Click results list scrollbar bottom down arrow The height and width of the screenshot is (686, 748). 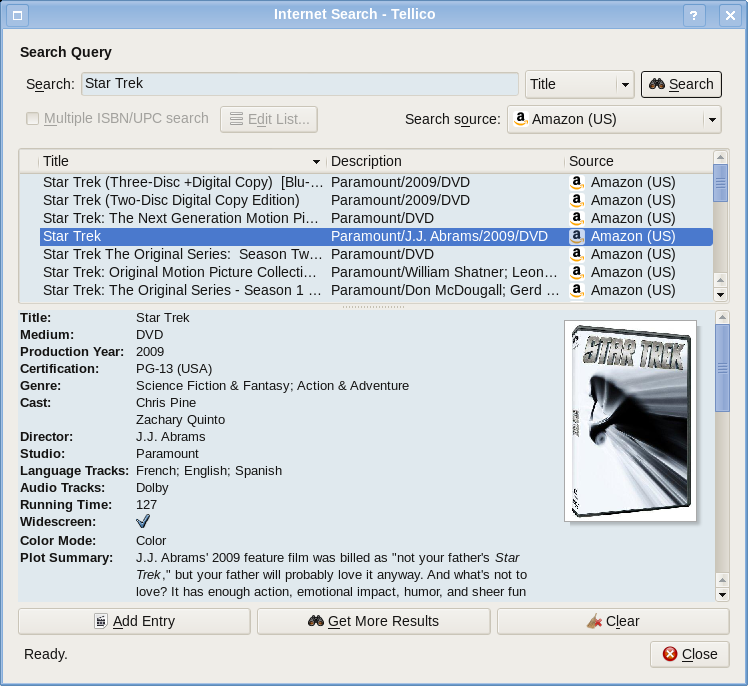point(720,295)
